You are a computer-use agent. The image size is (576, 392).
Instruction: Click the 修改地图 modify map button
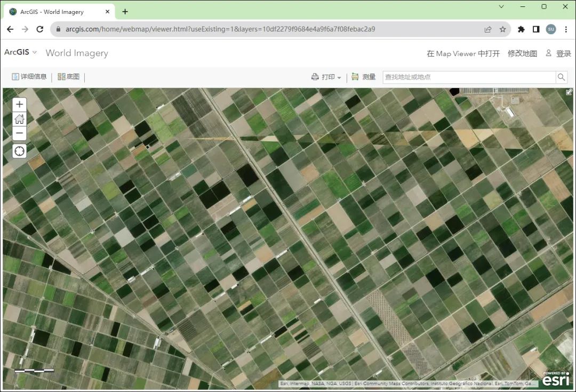(x=522, y=53)
